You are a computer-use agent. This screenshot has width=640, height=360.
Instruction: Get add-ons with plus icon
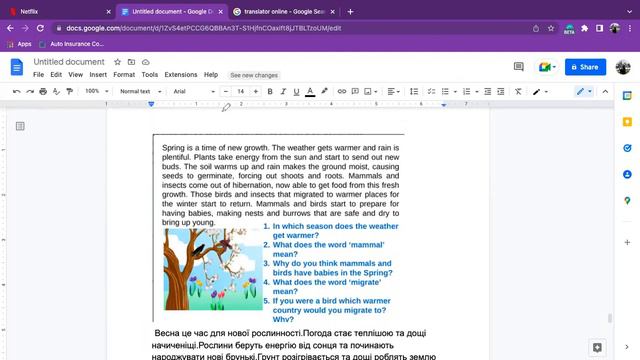(627, 242)
